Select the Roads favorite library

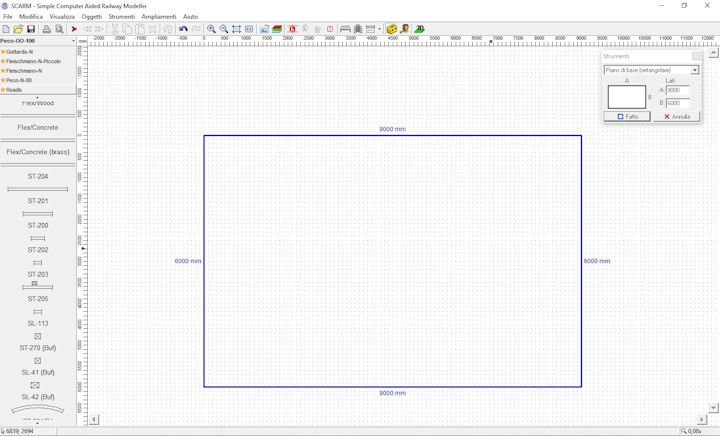(x=14, y=89)
